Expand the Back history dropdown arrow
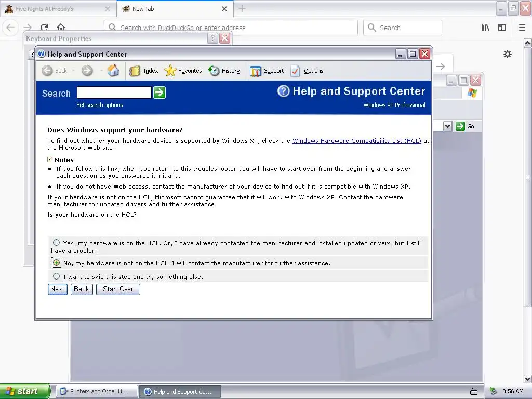The height and width of the screenshot is (399, 532). click(73, 71)
